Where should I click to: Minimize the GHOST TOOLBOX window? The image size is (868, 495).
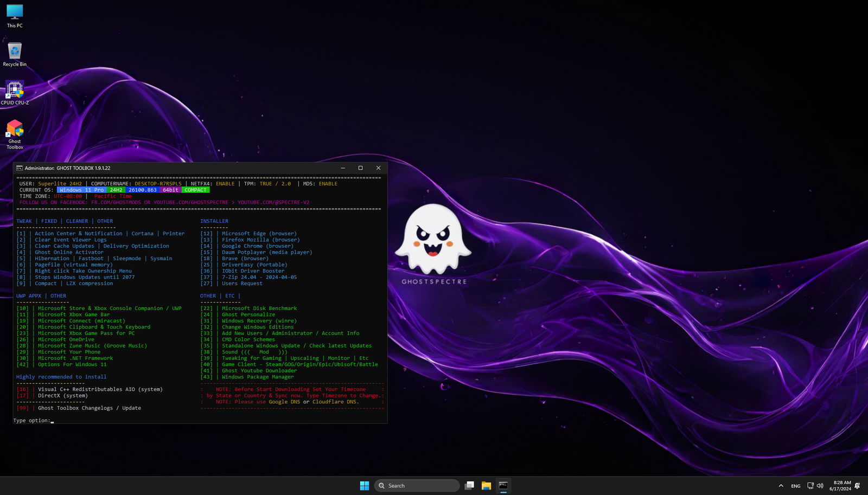tap(343, 168)
